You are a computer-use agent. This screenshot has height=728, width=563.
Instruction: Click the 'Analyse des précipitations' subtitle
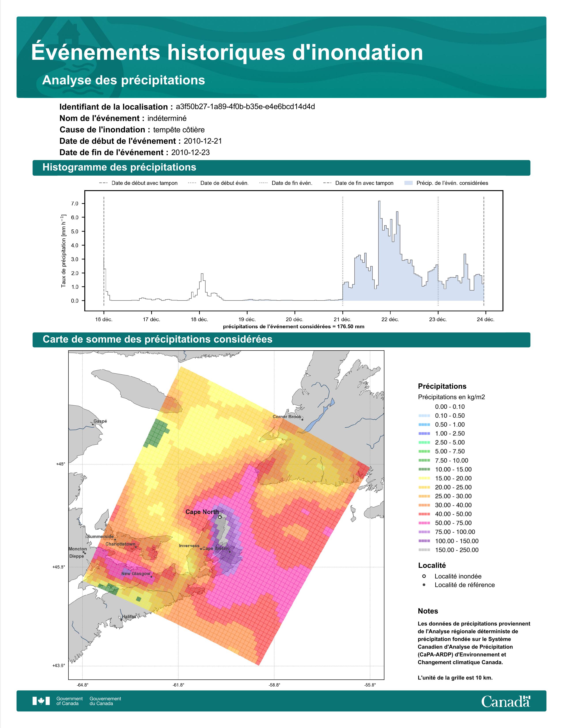pos(124,80)
